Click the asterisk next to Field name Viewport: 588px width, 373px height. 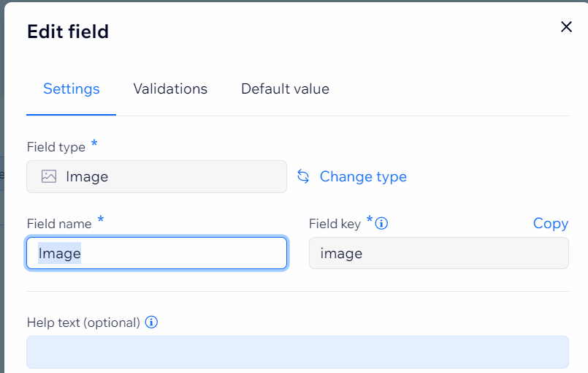(101, 220)
